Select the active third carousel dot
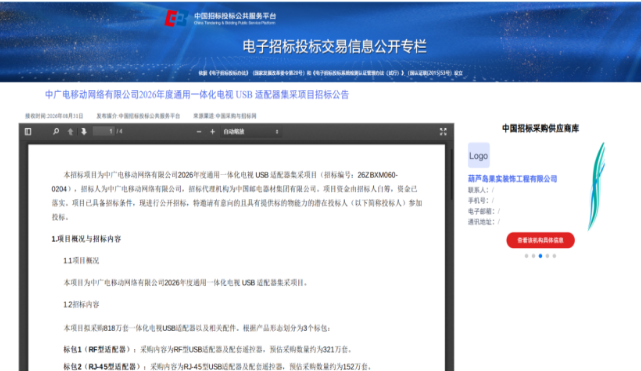Viewport: 641px width, 371px height. click(x=540, y=256)
